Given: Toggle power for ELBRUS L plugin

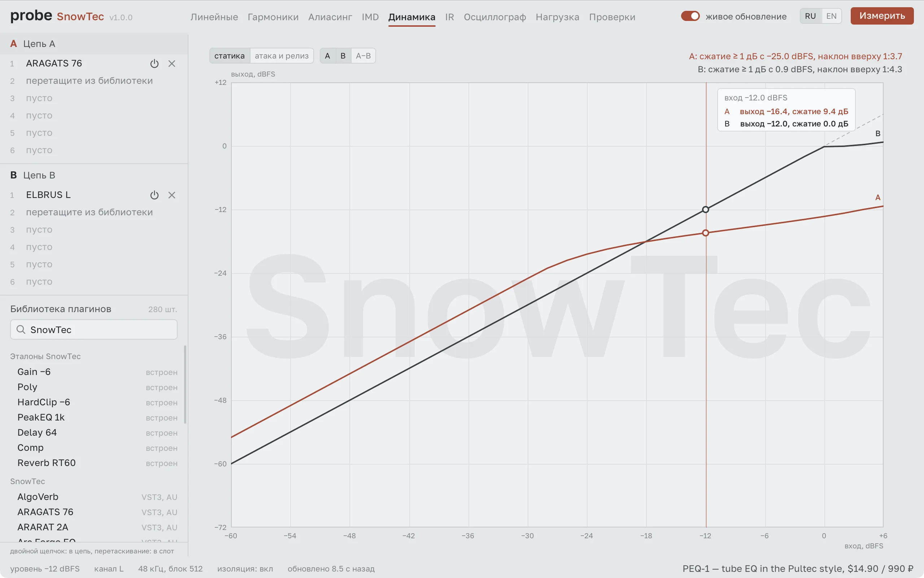Looking at the screenshot, I should pos(154,195).
